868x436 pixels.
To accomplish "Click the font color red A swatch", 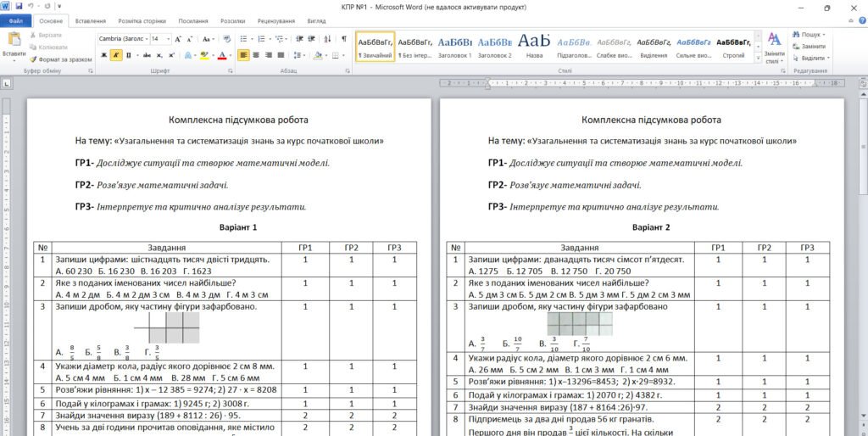I will (x=222, y=55).
